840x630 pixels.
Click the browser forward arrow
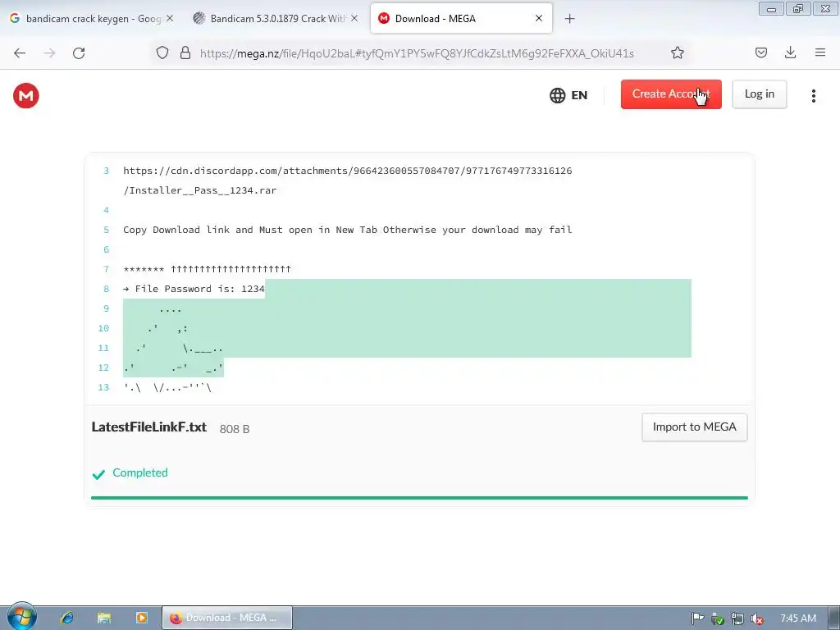click(x=49, y=53)
